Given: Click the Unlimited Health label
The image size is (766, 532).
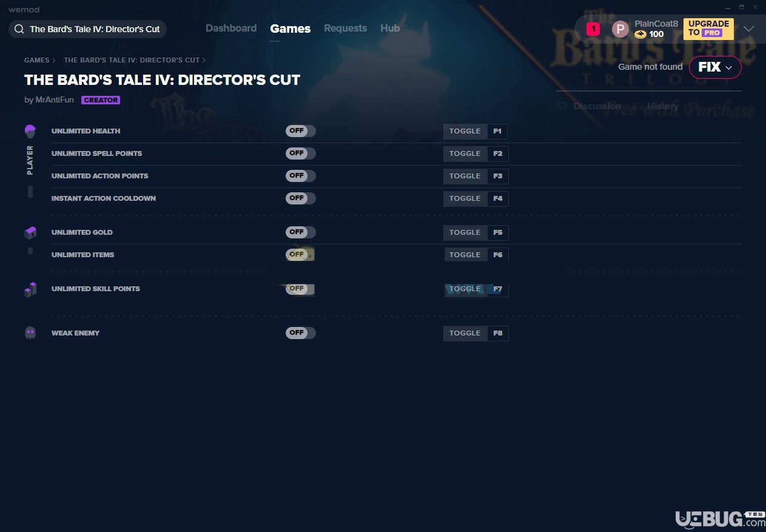Looking at the screenshot, I should click(86, 132).
